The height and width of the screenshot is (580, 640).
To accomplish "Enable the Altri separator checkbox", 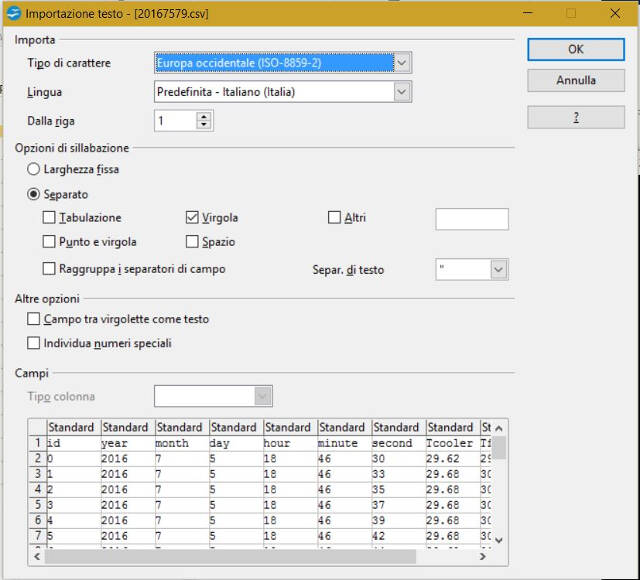I will click(334, 217).
